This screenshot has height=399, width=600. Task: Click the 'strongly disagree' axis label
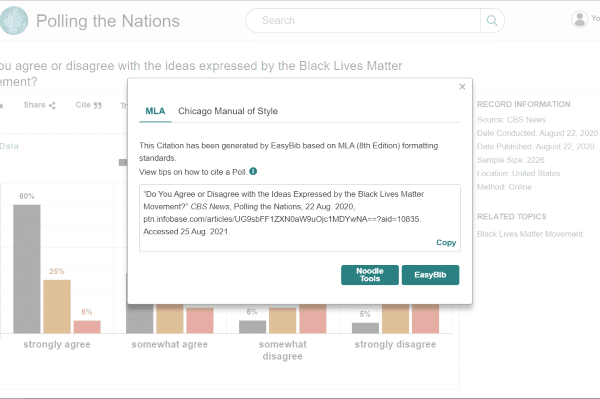[x=395, y=344]
